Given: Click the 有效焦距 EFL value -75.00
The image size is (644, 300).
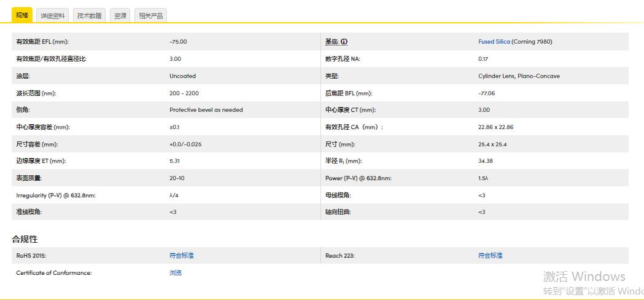Looking at the screenshot, I should (x=178, y=42).
